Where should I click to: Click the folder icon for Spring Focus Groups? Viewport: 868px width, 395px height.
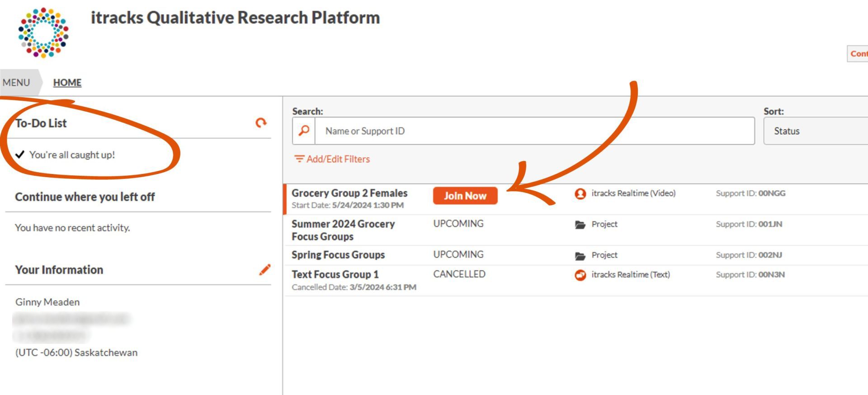pyautogui.click(x=580, y=256)
